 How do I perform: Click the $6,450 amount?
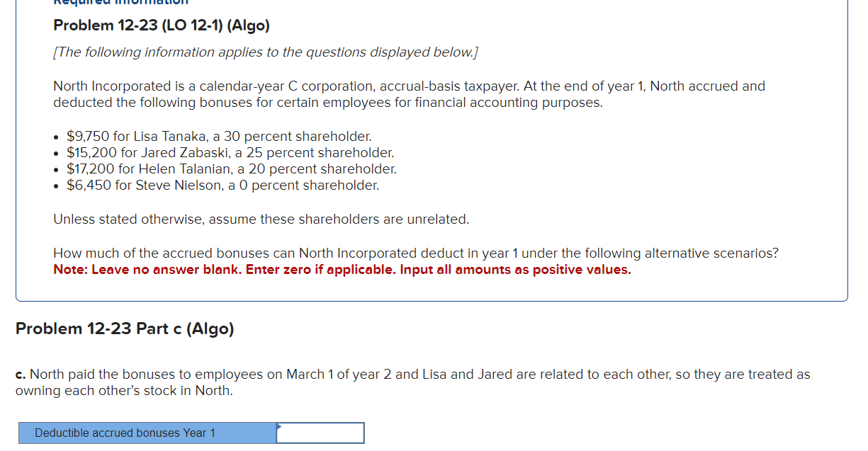tap(83, 185)
